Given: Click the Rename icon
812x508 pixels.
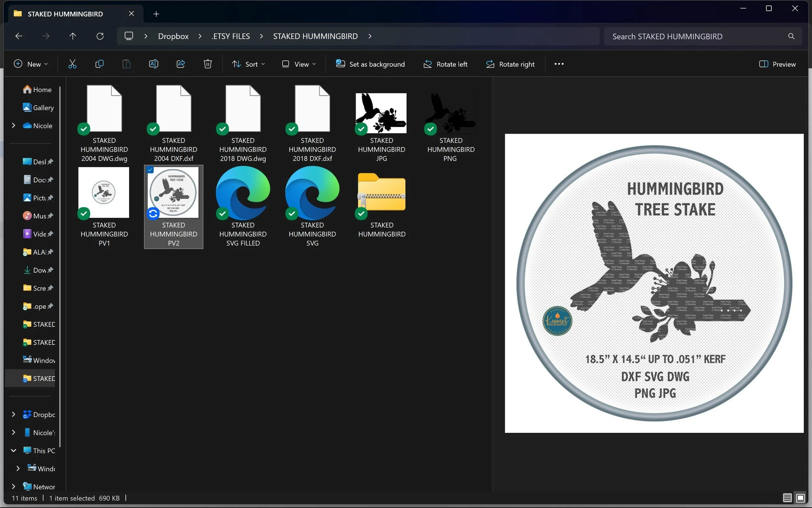Looking at the screenshot, I should tap(153, 64).
